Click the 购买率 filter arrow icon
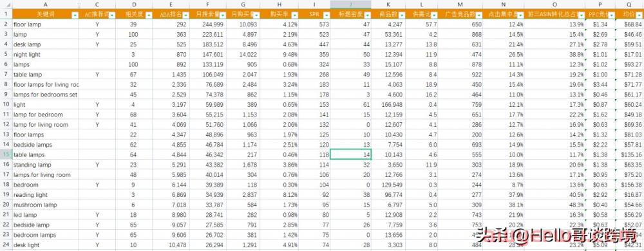Viewport: 644px width, 251px height. (x=294, y=15)
